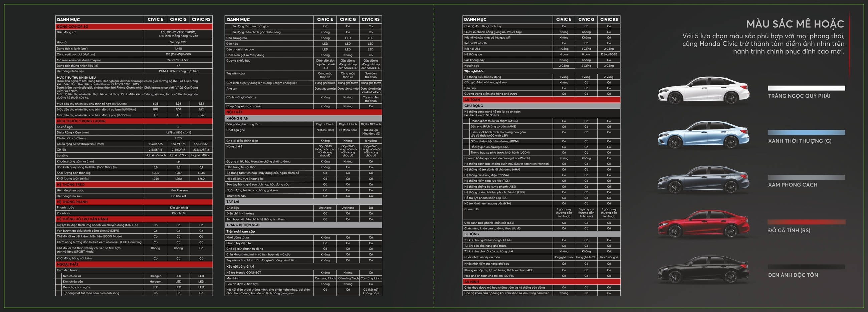Image resolution: width=868 pixels, height=312 pixels.
Task: Select the light blue Civic car image
Action: (x=703, y=135)
